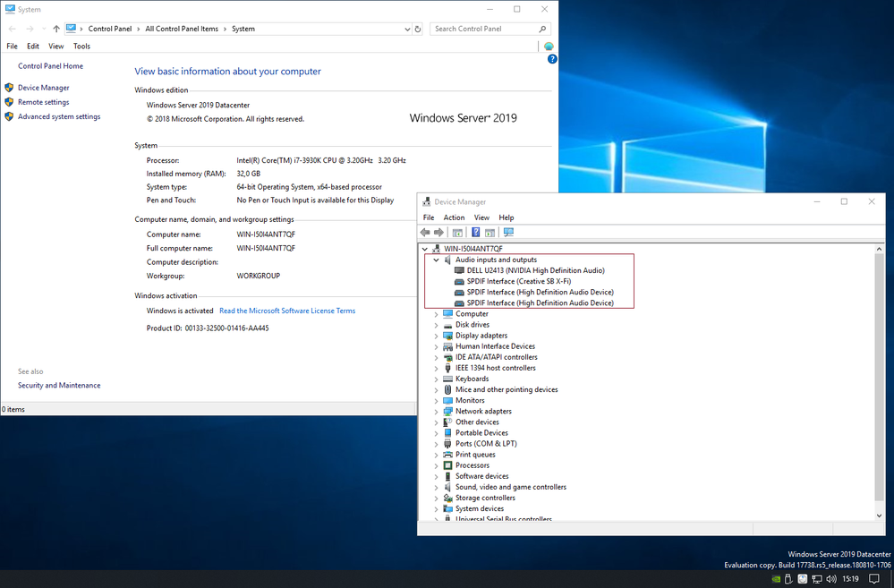Viewport: 894px width, 588px height.
Task: Click Product ID 00133-32500-01416-AA445
Action: pyautogui.click(x=208, y=328)
